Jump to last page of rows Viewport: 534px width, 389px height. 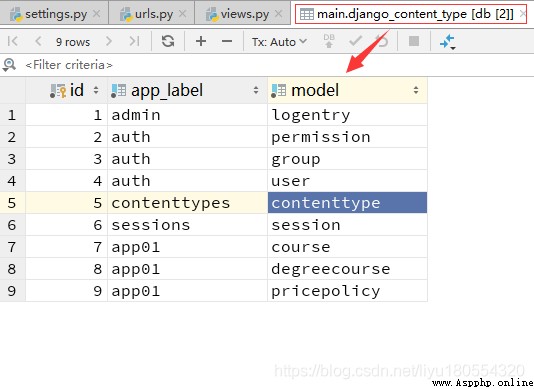[135, 41]
